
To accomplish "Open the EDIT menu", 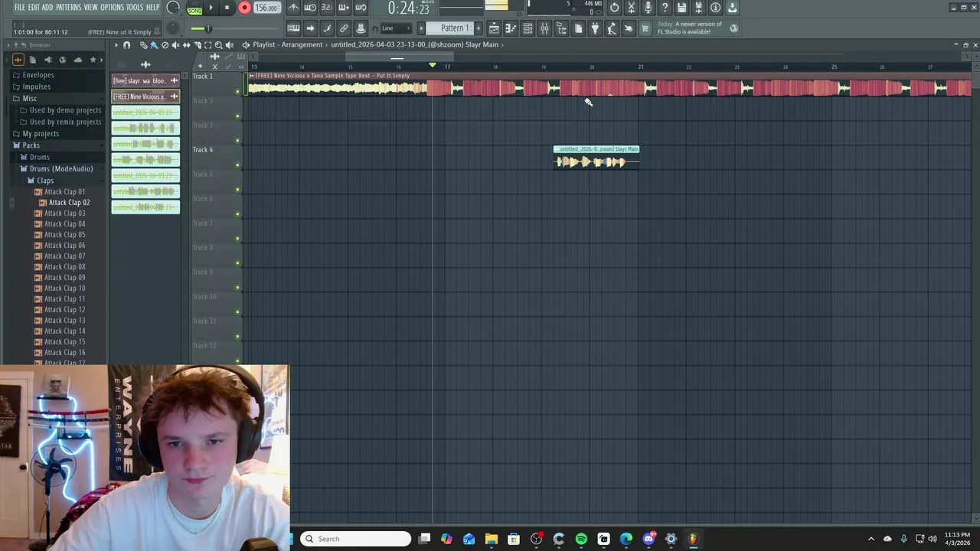I will point(34,8).
